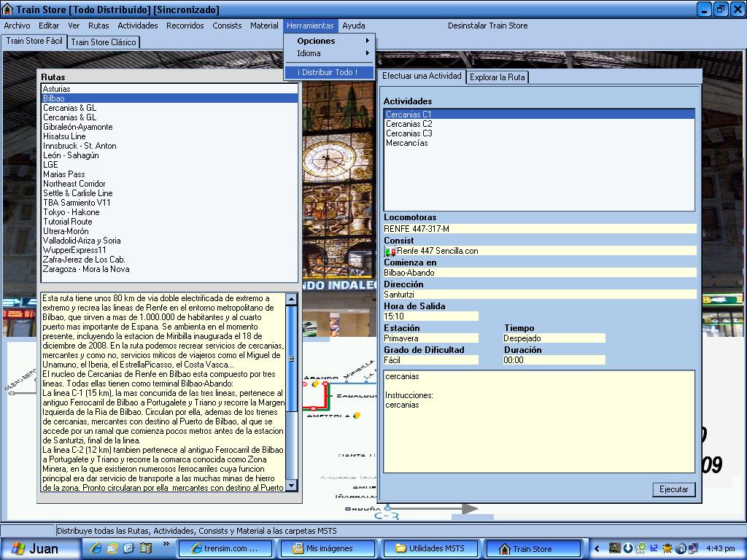This screenshot has width=747, height=560.
Task: Select the Marias Pass route
Action: tap(64, 174)
